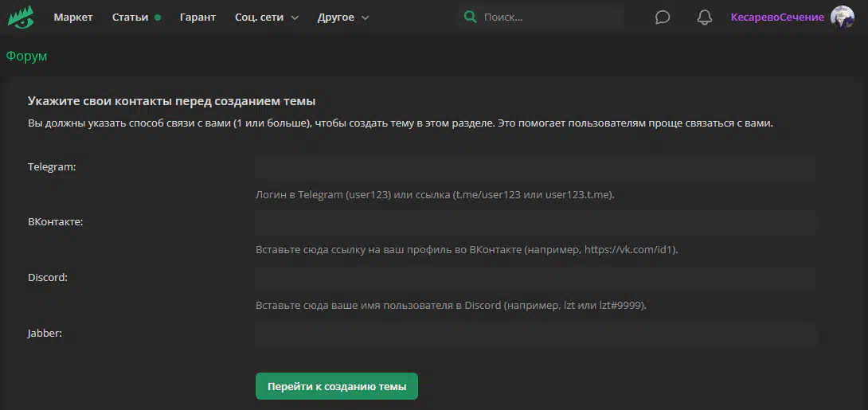
Task: Select the ВКонтакте profile link field
Action: (535, 223)
